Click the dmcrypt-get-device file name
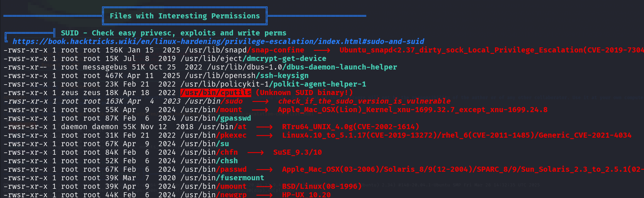The height and width of the screenshot is (198, 644). pyautogui.click(x=285, y=59)
